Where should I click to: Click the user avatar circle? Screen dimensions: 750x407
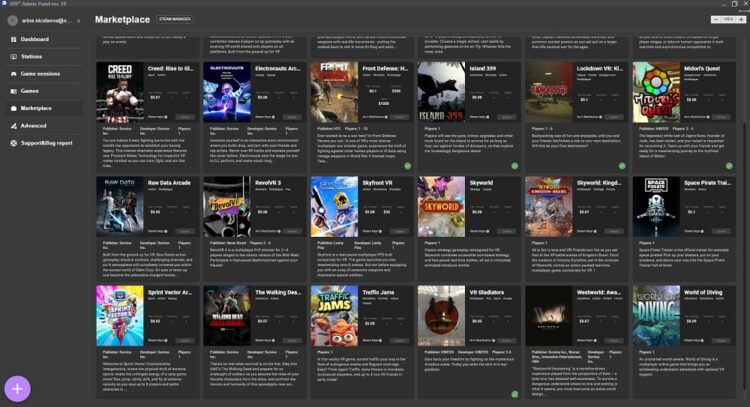13,20
